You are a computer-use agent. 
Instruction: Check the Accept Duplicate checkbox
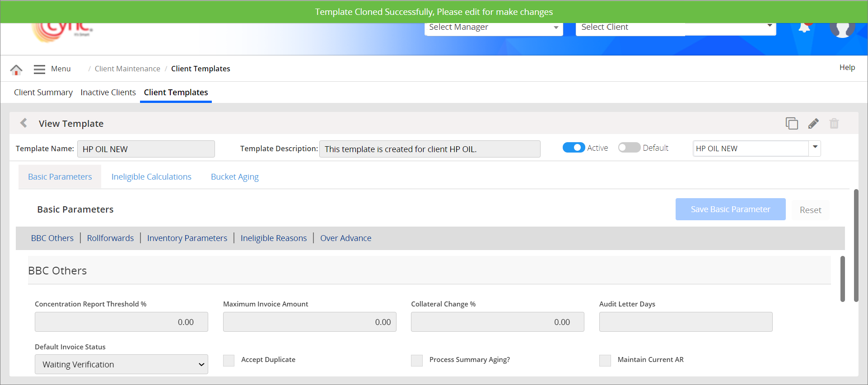229,360
